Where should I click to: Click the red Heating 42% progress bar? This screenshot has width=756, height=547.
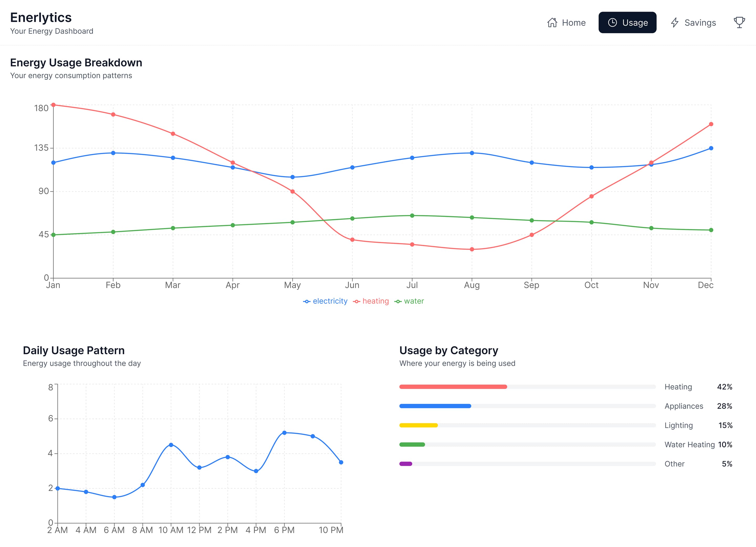(453, 387)
